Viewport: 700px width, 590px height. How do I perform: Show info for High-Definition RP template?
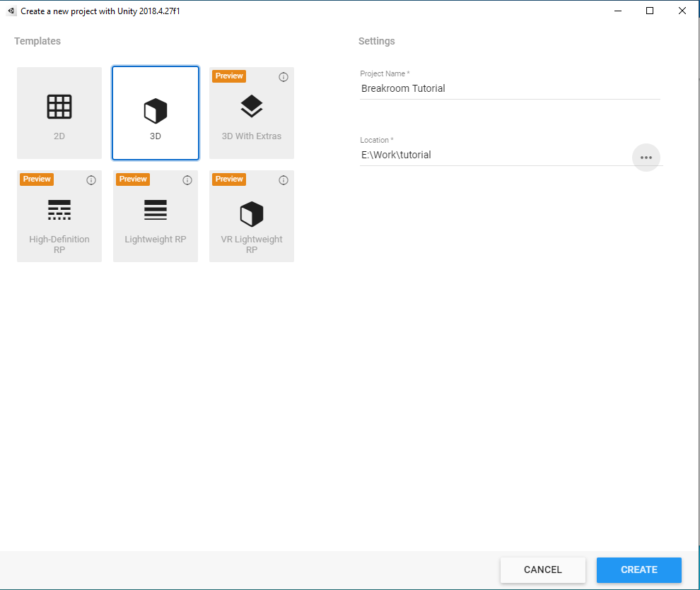pos(91,180)
